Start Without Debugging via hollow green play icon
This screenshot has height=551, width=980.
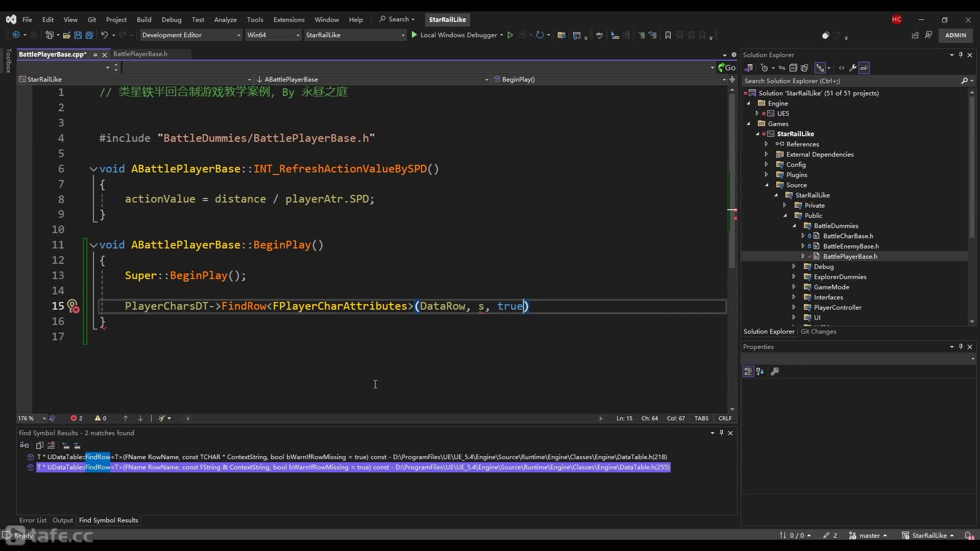point(509,35)
